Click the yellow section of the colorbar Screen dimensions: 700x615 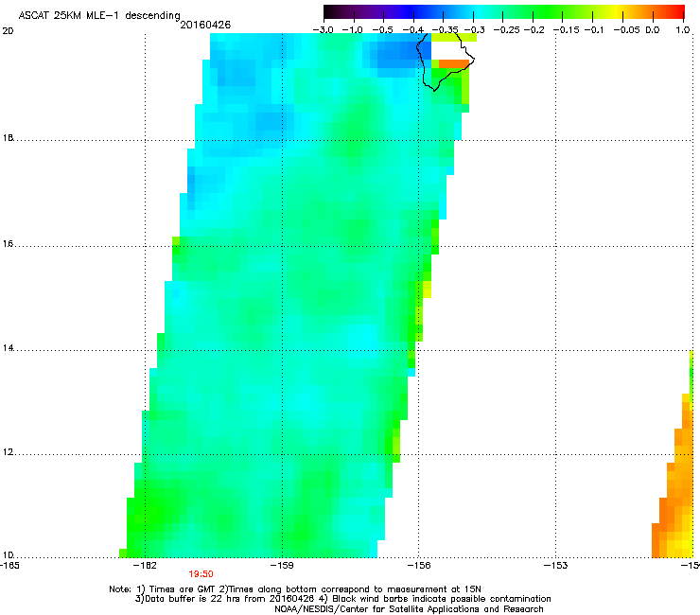(616, 11)
